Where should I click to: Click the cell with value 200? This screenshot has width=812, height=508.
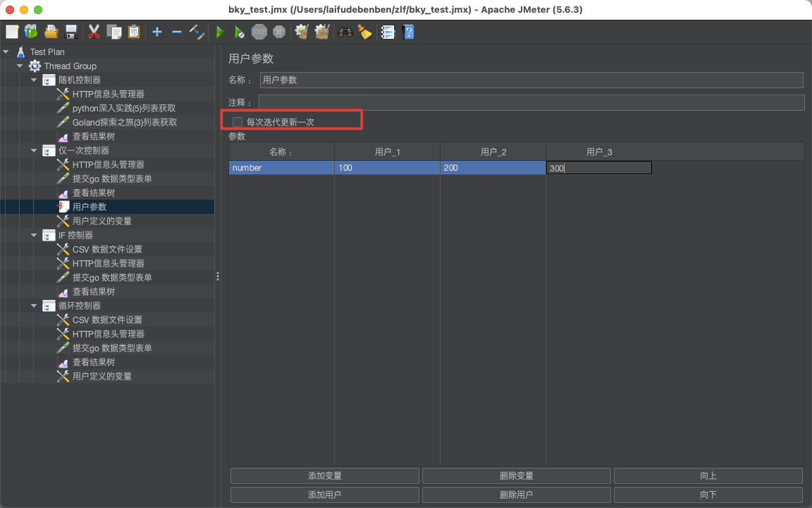click(493, 168)
